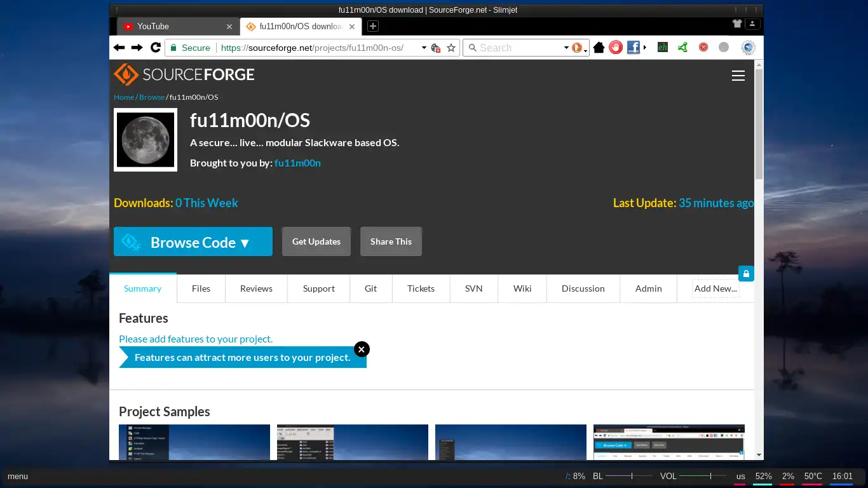Screen dimensions: 868x488
Task: Open the Admin tab
Action: click(x=649, y=288)
